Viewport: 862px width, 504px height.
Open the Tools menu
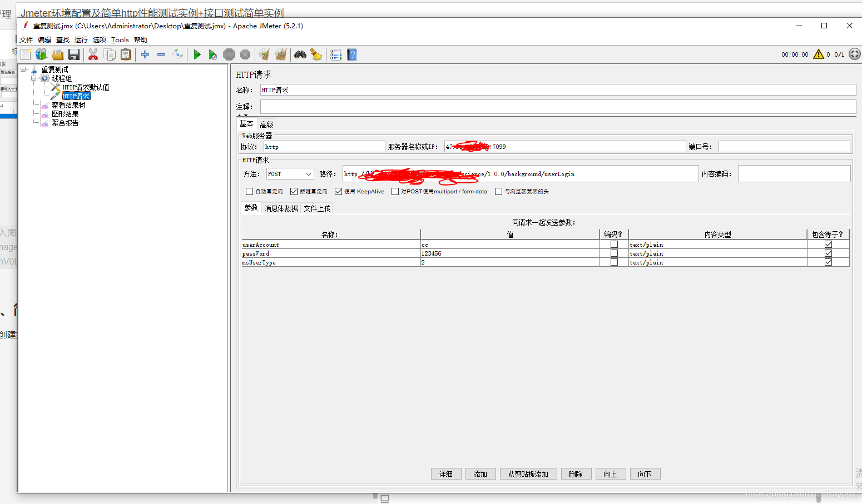pos(120,40)
